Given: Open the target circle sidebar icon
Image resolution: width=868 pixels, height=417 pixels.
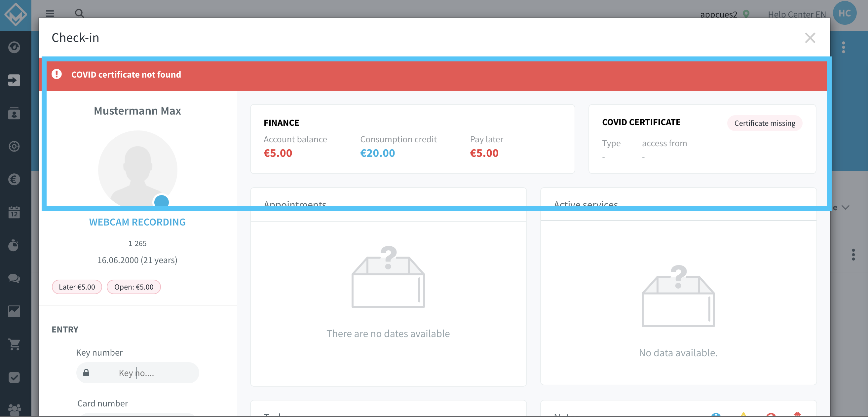Looking at the screenshot, I should pyautogui.click(x=14, y=146).
